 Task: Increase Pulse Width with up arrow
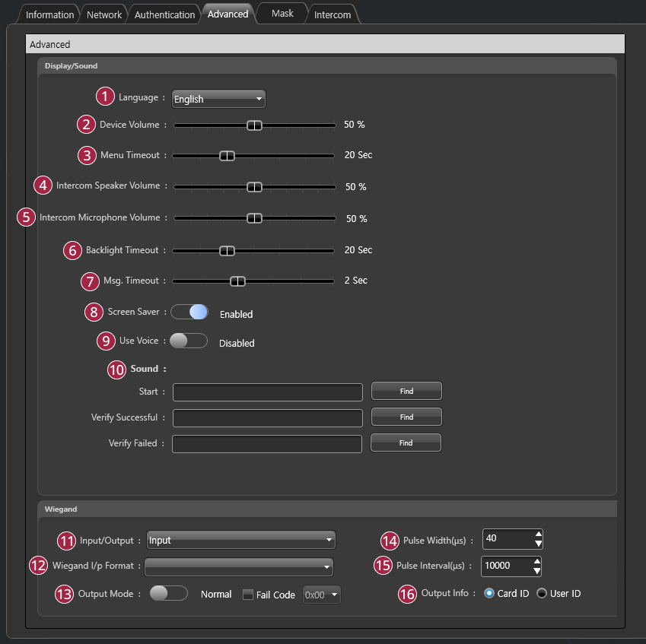[x=539, y=534]
